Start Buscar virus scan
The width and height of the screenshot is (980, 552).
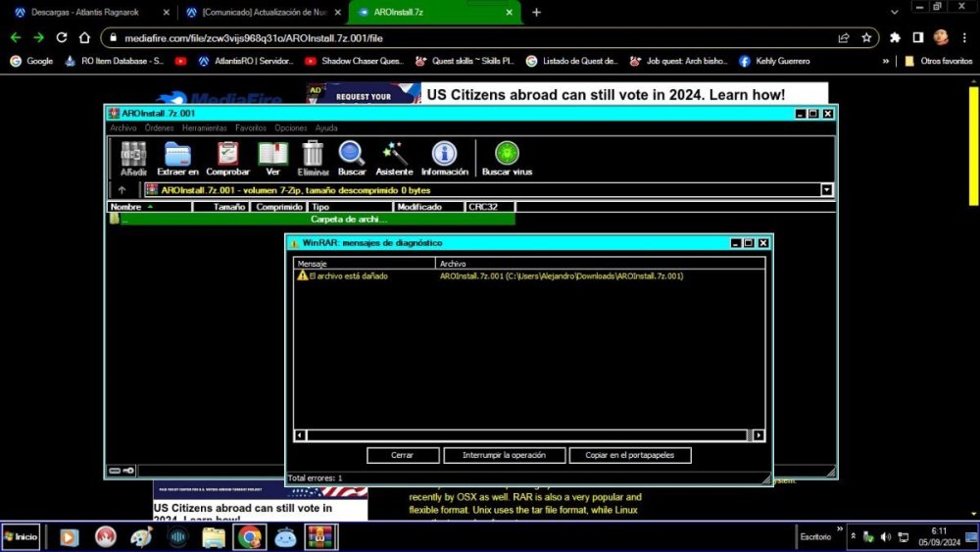pyautogui.click(x=507, y=158)
